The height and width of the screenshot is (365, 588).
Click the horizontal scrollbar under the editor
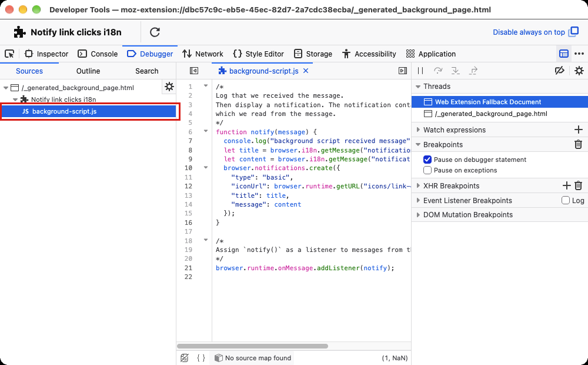point(252,346)
